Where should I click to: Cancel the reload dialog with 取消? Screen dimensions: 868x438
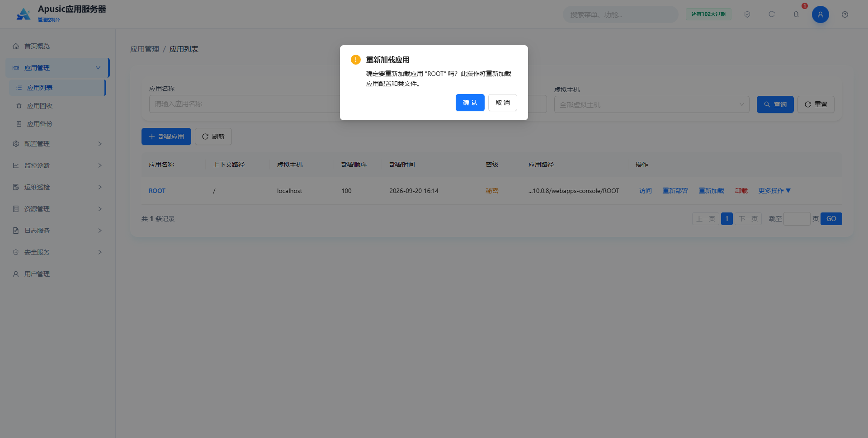pos(503,103)
